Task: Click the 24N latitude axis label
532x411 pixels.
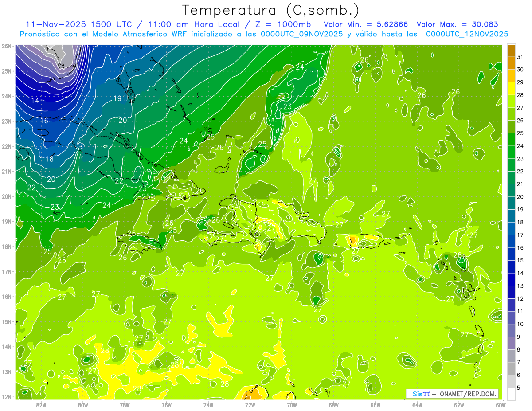Action: [7, 96]
